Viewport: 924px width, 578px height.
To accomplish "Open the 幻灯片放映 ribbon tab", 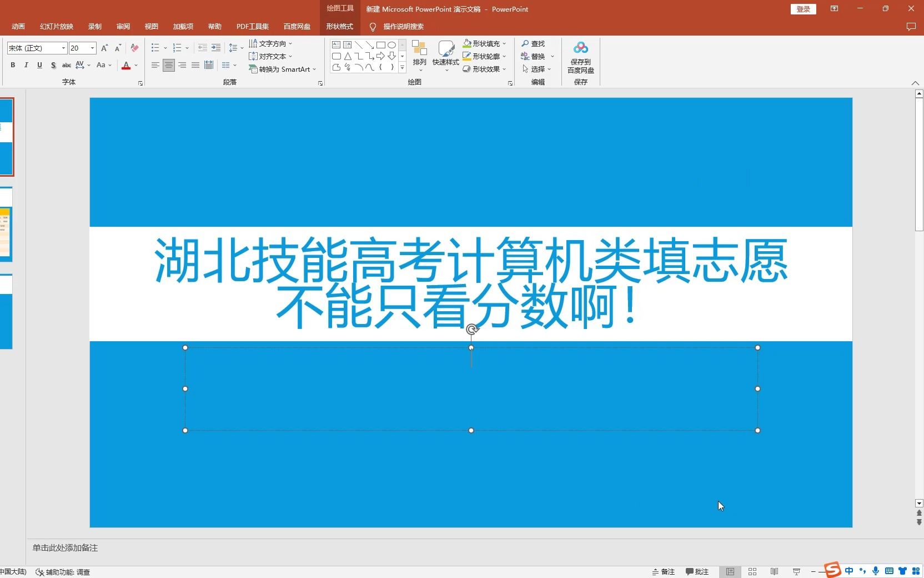I will pos(57,27).
